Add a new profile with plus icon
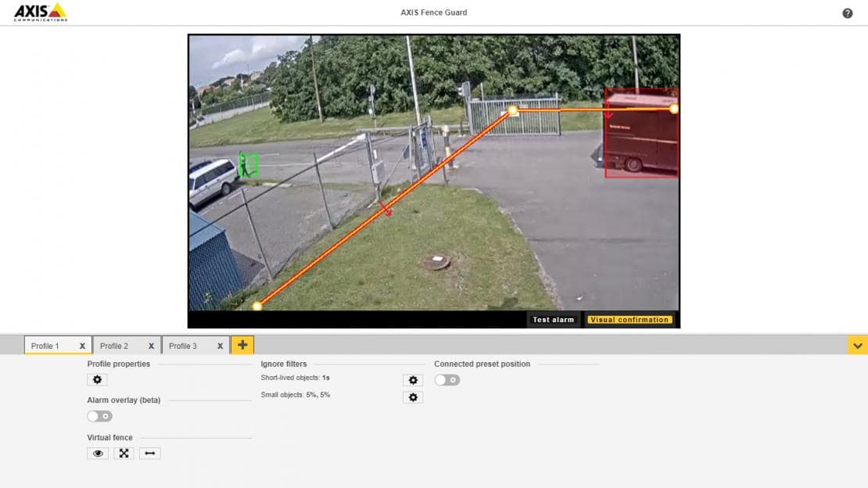Screen dimensions: 868x488 (242, 345)
